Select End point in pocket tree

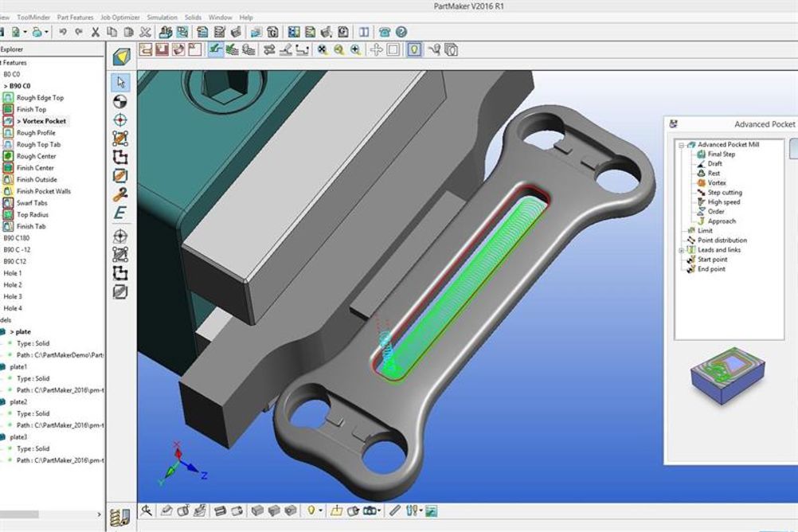pyautogui.click(x=711, y=269)
